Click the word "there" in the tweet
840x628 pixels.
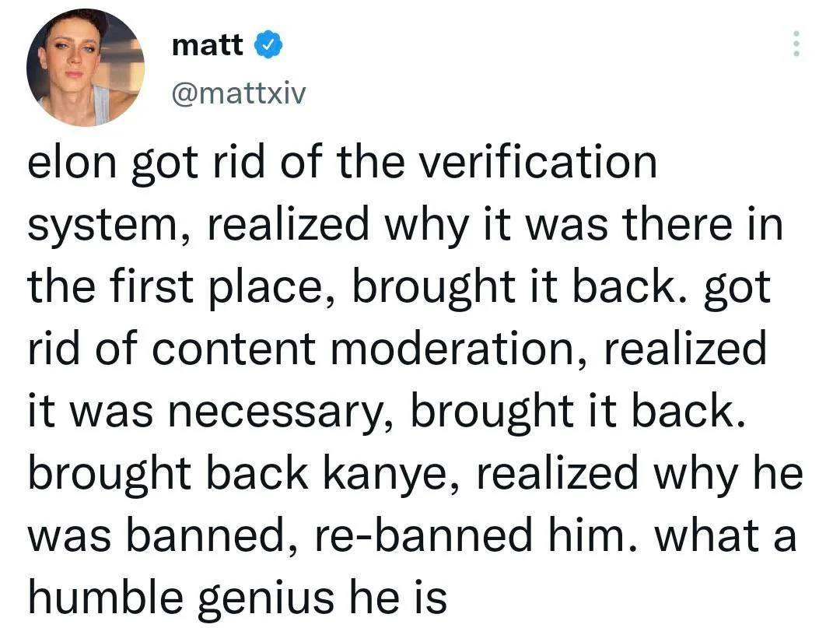(x=684, y=226)
